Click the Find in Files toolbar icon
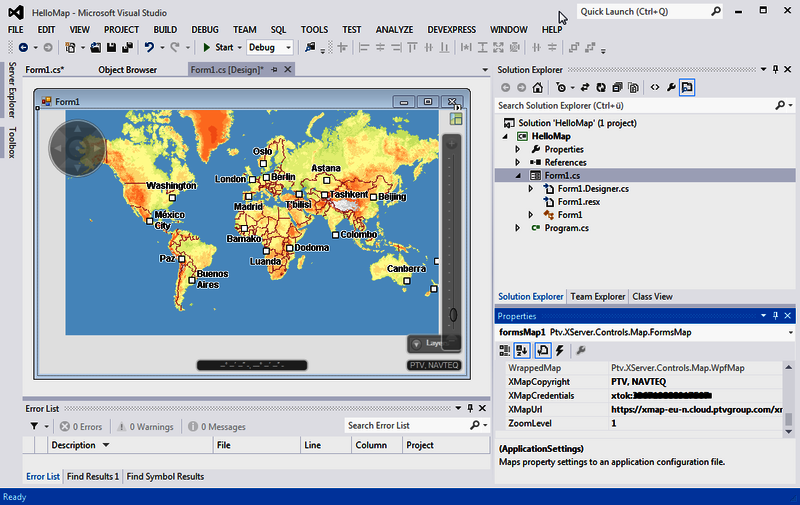This screenshot has height=505, width=800. point(310,47)
